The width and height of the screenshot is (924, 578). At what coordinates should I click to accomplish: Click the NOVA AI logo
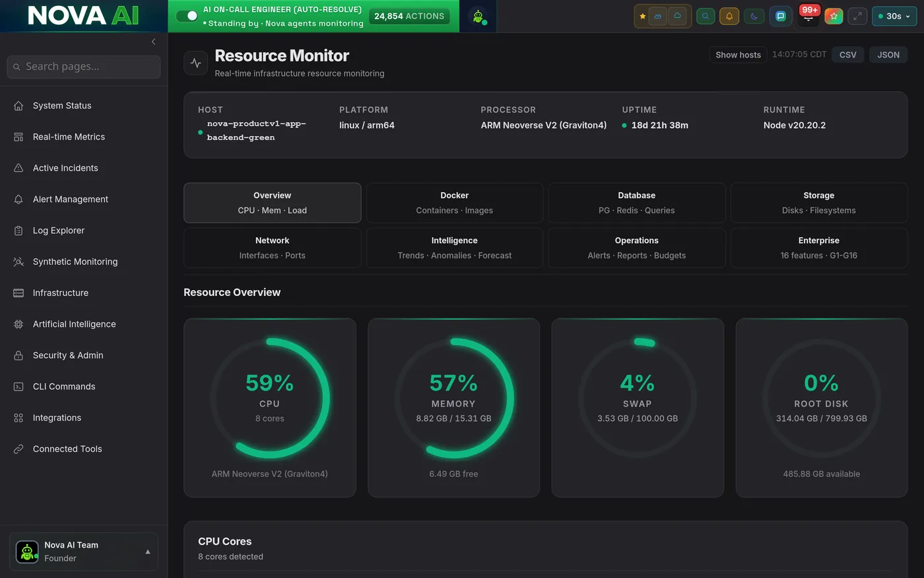tap(84, 16)
